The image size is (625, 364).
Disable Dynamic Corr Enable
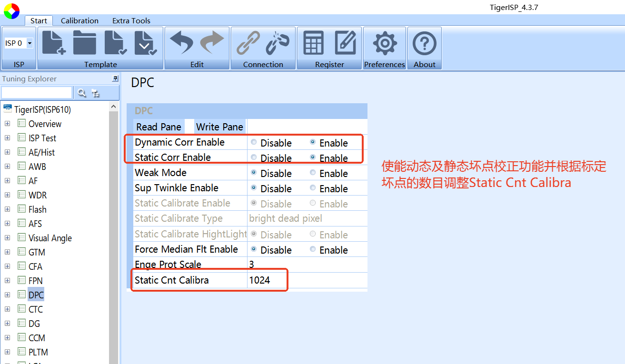253,142
